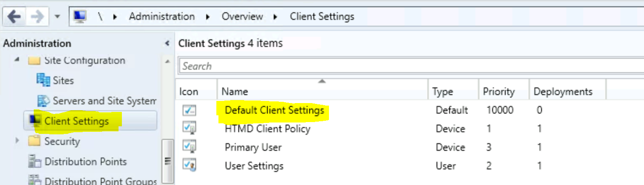Click the Servers and Site System icon
Image resolution: width=644 pixels, height=185 pixels.
[43, 101]
